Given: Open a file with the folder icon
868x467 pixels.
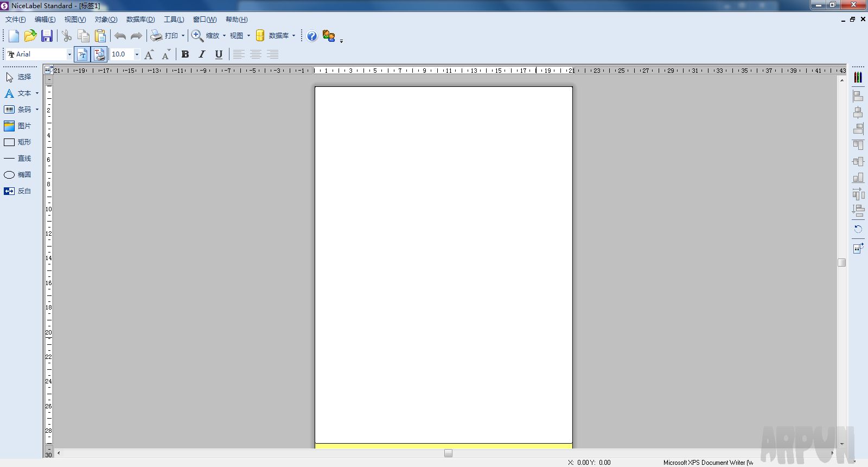Looking at the screenshot, I should pyautogui.click(x=30, y=36).
